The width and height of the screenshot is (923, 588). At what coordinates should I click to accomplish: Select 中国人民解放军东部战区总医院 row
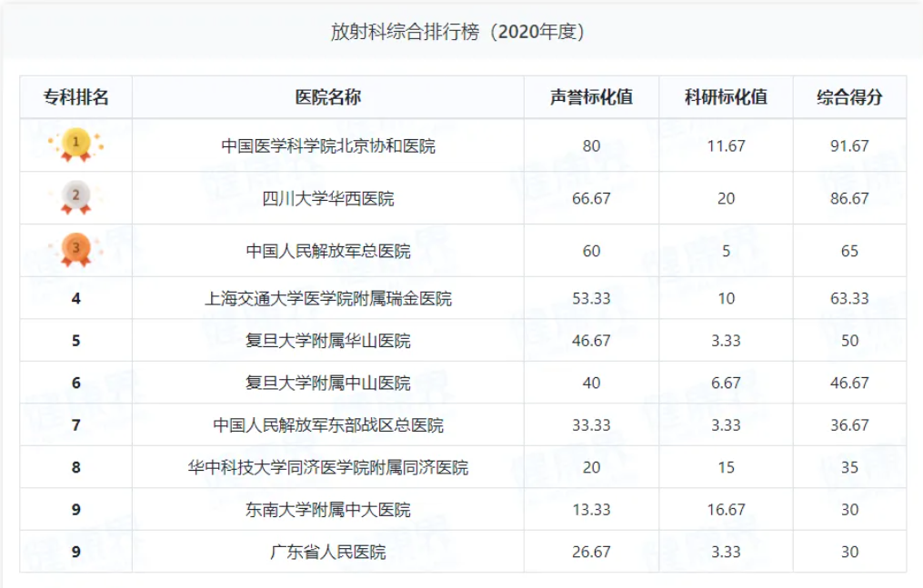click(328, 426)
